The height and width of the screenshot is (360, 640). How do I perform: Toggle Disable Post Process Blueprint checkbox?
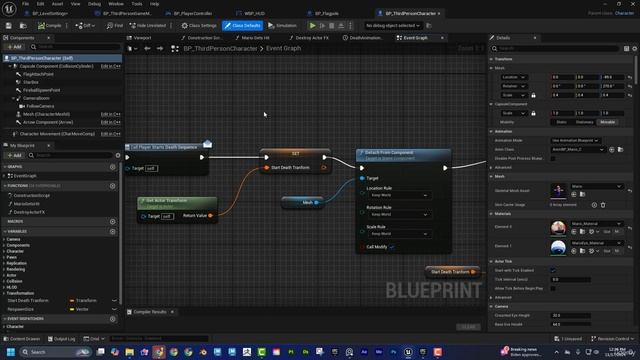point(553,158)
